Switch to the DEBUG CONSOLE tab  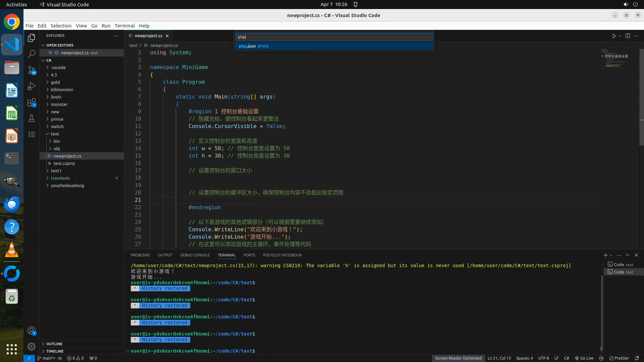[x=195, y=255]
